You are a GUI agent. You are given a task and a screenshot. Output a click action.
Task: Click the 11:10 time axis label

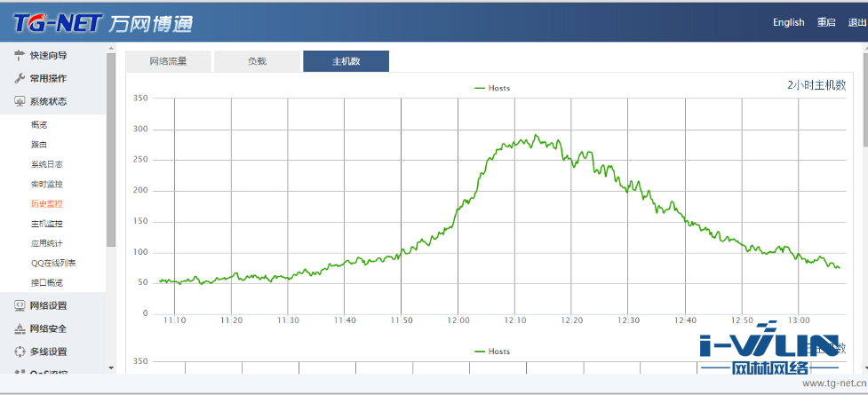[174, 320]
